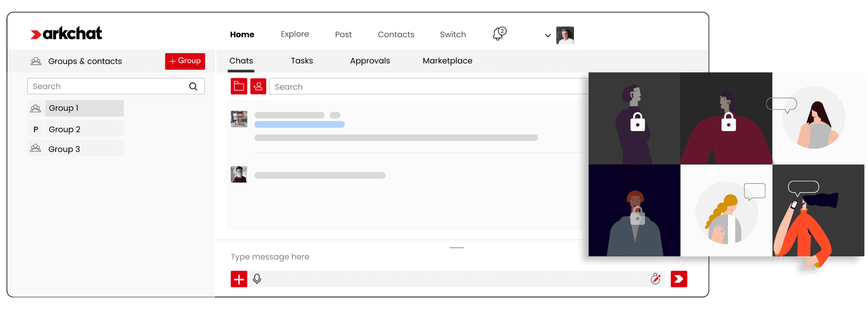Open the Approvals tab
This screenshot has height=315, width=868.
coord(370,61)
